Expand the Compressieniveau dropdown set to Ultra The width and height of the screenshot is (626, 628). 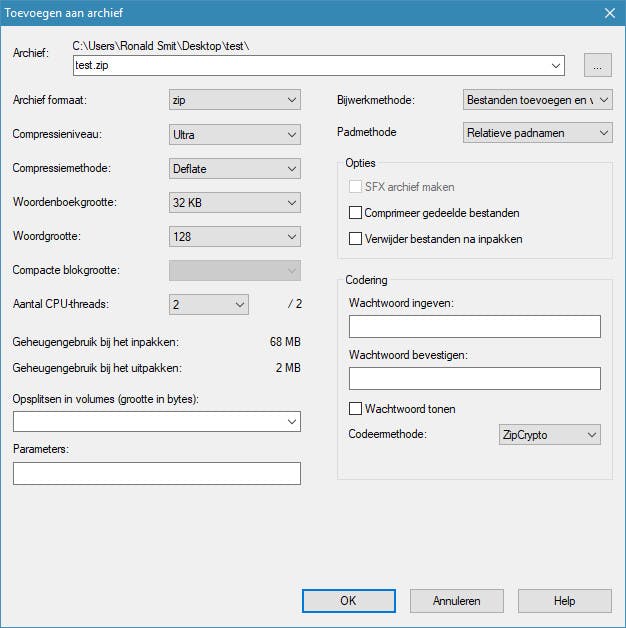[x=235, y=135]
